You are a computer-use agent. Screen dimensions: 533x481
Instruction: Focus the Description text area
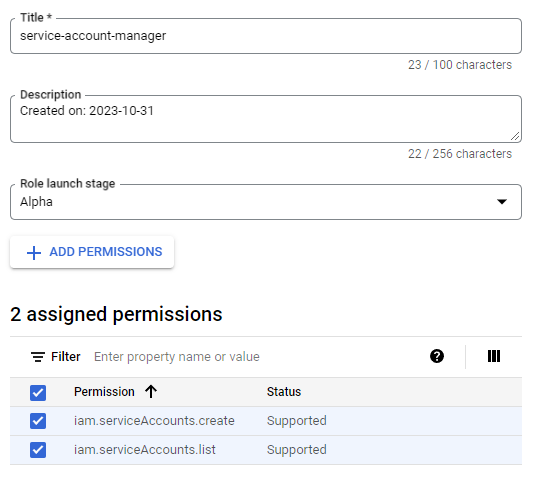pyautogui.click(x=266, y=119)
